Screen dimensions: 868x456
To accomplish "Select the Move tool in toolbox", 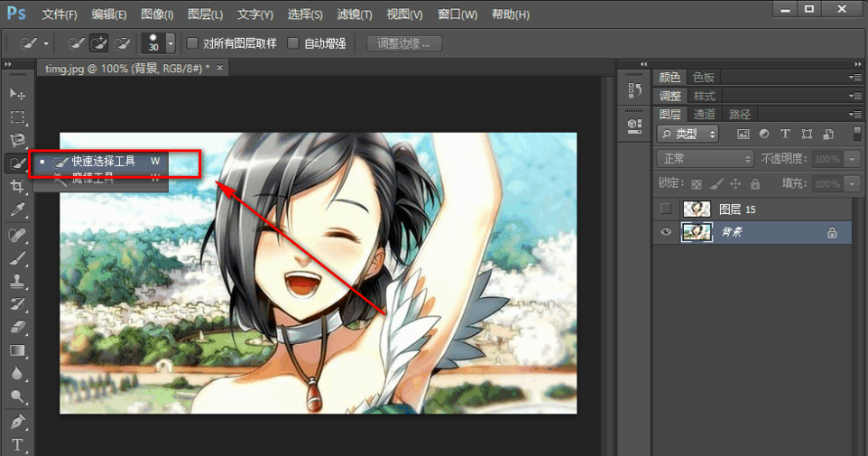I will 16,94.
